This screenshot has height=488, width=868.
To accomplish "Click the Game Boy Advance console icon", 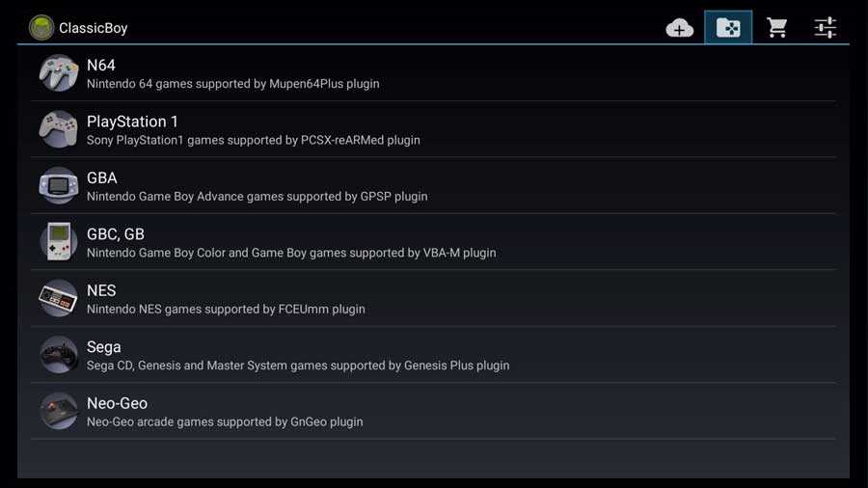I will 58,185.
